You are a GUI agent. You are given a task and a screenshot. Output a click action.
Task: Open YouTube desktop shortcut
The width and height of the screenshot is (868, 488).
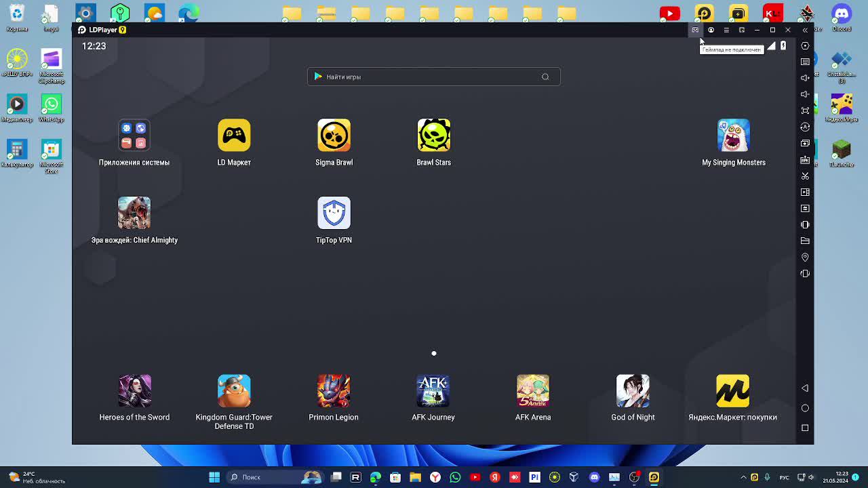[669, 14]
